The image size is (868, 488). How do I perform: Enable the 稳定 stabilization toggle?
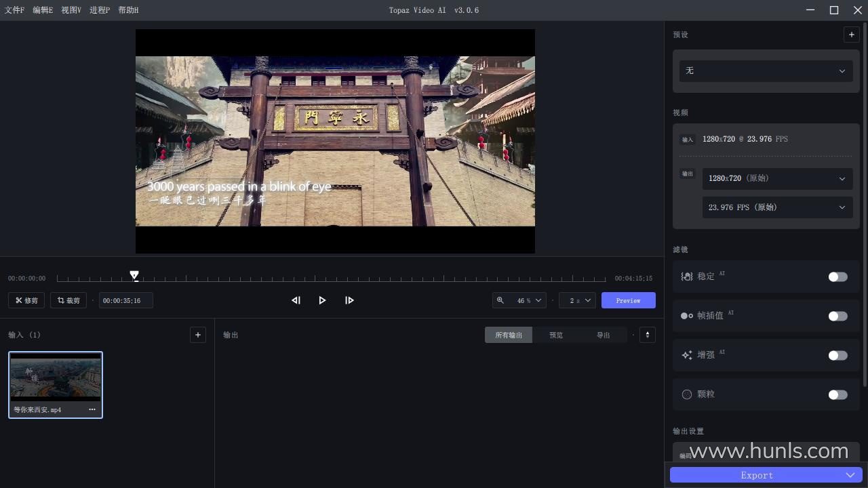point(837,277)
